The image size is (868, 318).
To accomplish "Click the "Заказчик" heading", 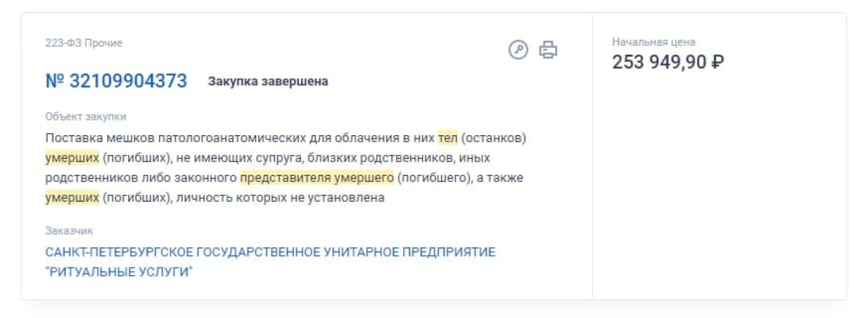I will tap(69, 231).
